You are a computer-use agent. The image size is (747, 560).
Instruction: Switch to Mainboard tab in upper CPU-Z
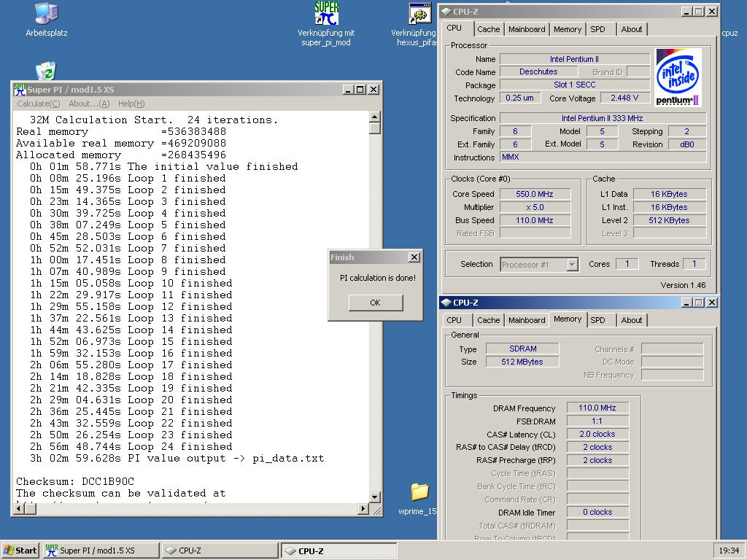tap(527, 29)
